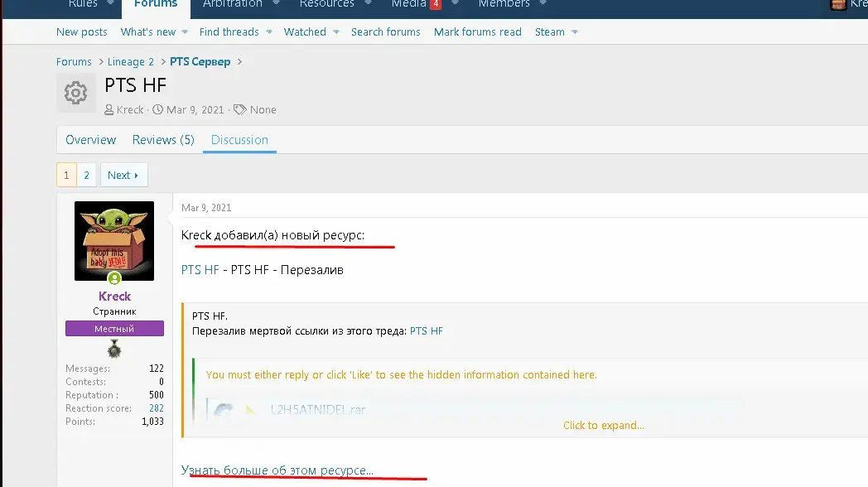Open What's new link
Viewport: 868px width, 487px height.
click(x=147, y=32)
